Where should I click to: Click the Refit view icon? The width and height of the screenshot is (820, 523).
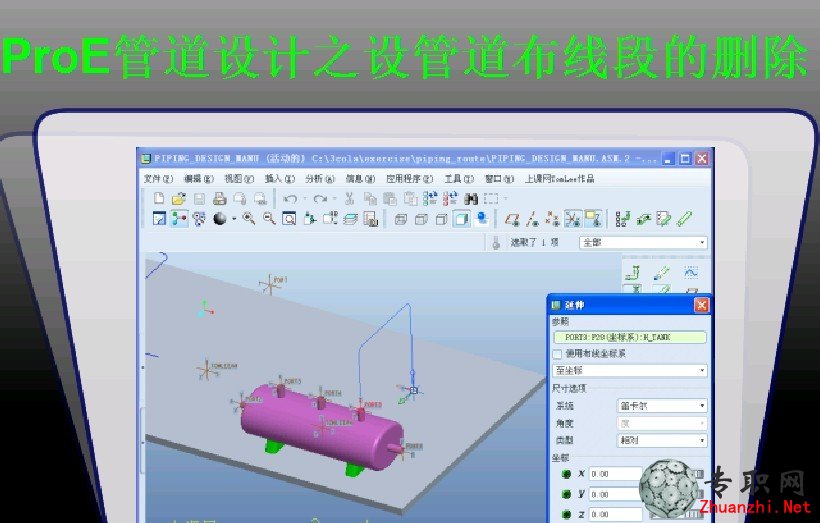pyautogui.click(x=289, y=219)
